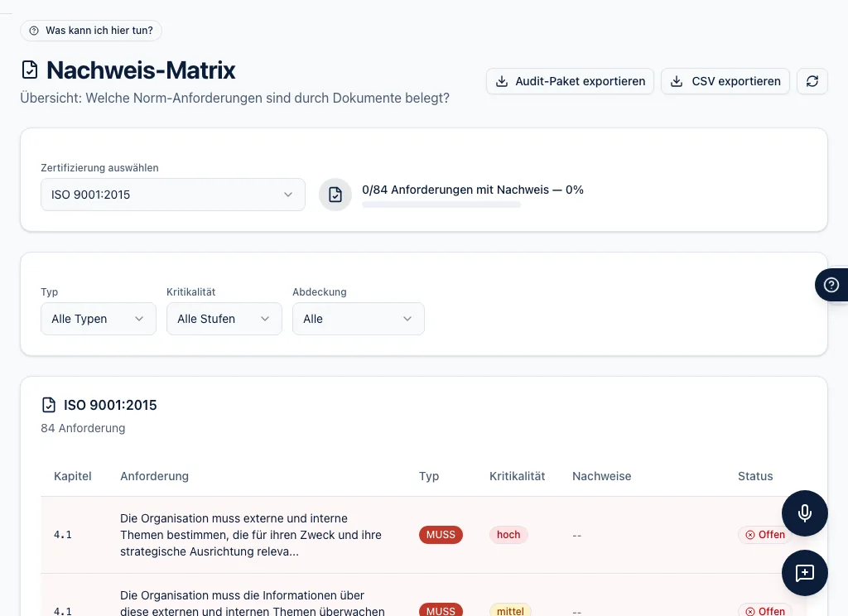
Task: Start voice input with the microphone button
Action: (805, 513)
